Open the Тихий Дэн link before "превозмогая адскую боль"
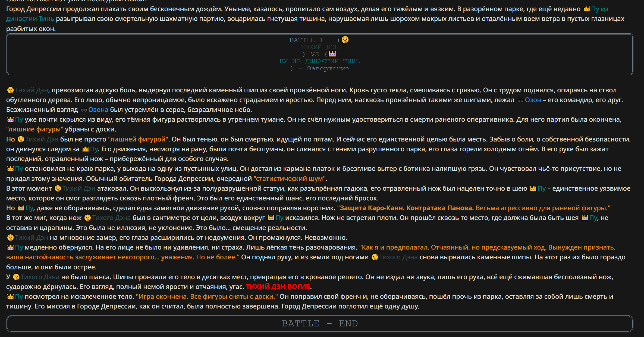The height and width of the screenshot is (337, 644). tap(32, 90)
